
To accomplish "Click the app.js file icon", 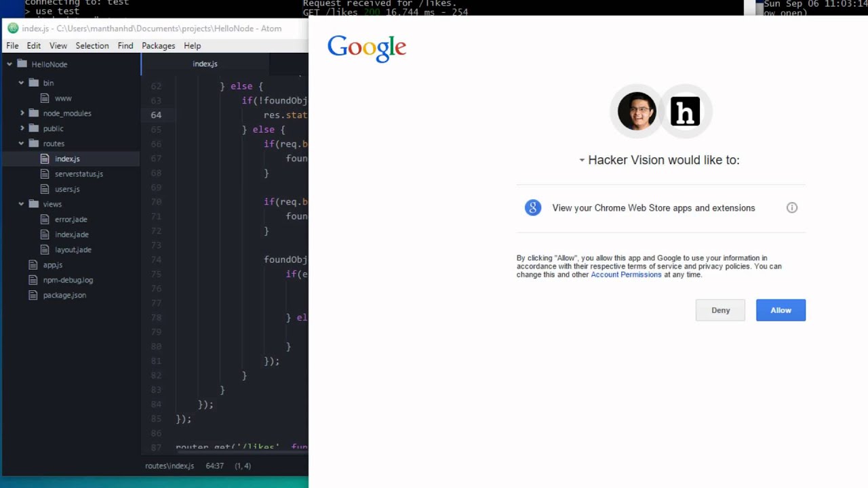I will (33, 265).
